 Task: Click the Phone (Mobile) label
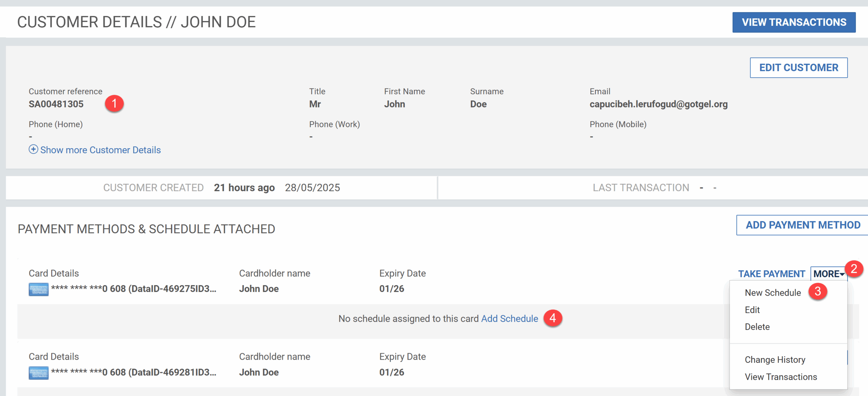point(618,124)
